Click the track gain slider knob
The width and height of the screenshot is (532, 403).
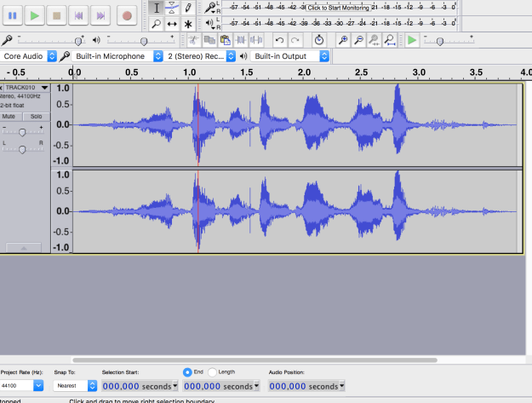[x=22, y=131]
